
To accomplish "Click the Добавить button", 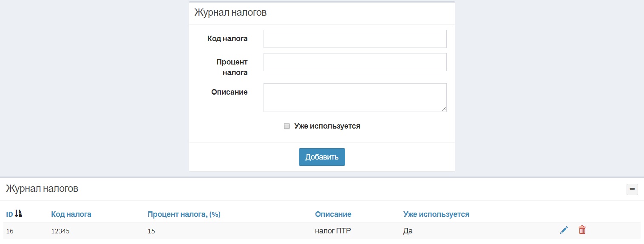I will 322,157.
